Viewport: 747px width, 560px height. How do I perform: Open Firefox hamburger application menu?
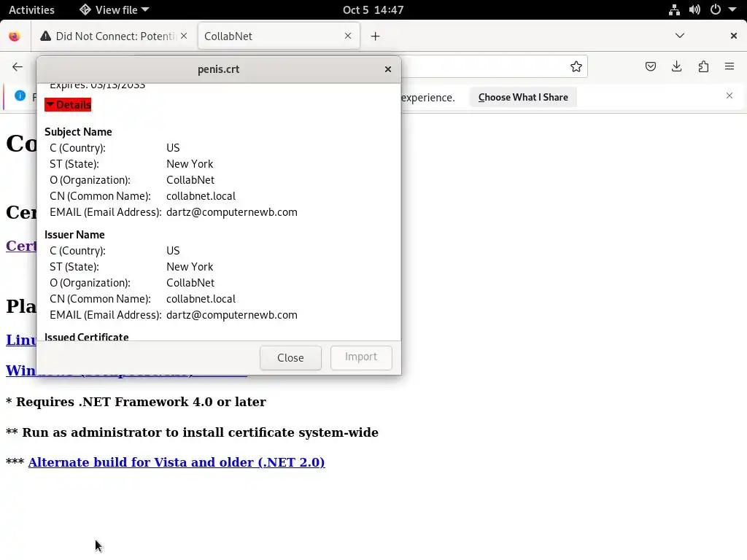[x=729, y=66]
